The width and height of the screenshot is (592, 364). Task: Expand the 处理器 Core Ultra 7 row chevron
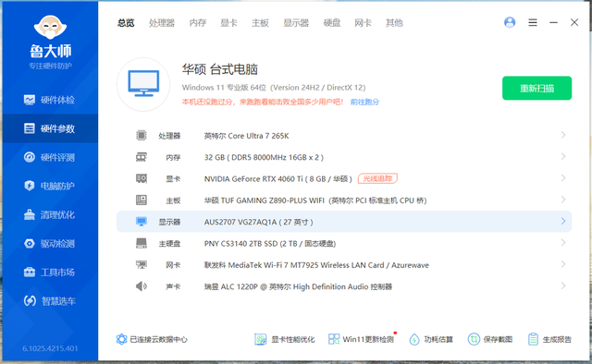[x=563, y=135]
